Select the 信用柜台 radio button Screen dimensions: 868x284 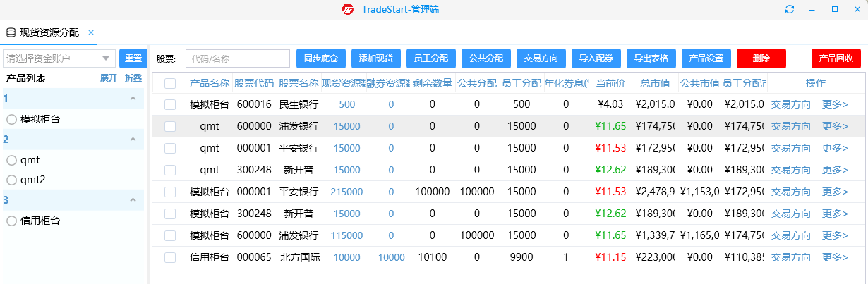(11, 221)
